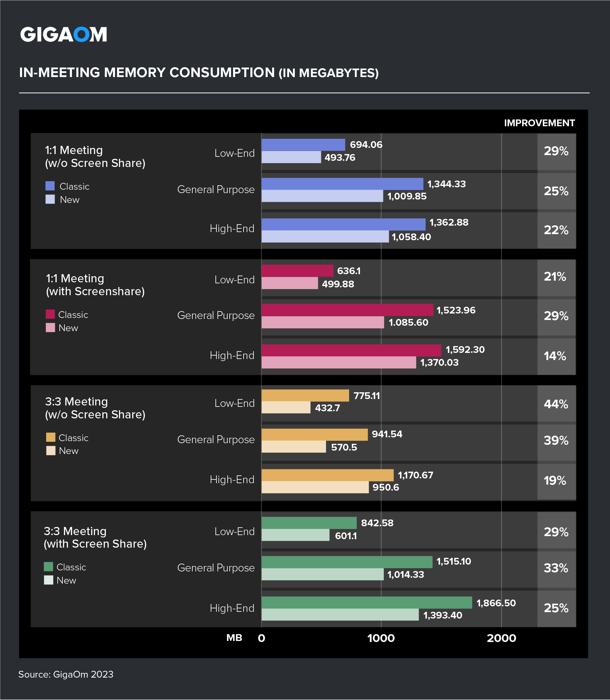Click the 1,866.50 value label

[496, 603]
